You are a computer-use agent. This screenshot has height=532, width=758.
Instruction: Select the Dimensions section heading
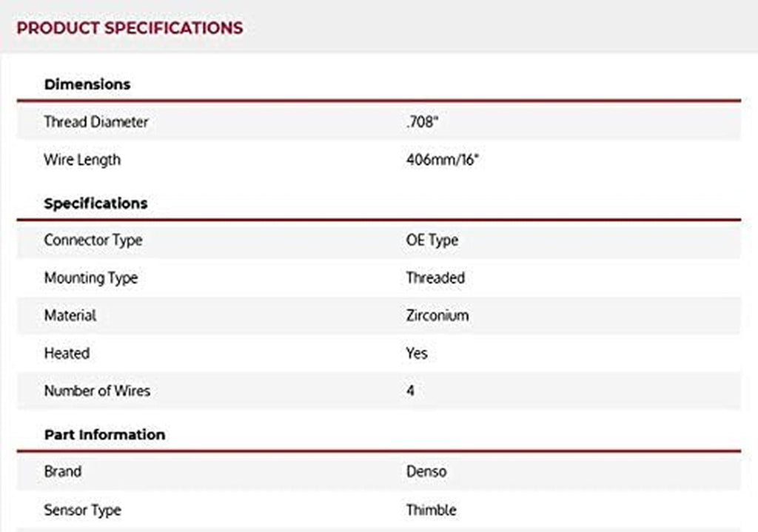click(x=87, y=84)
